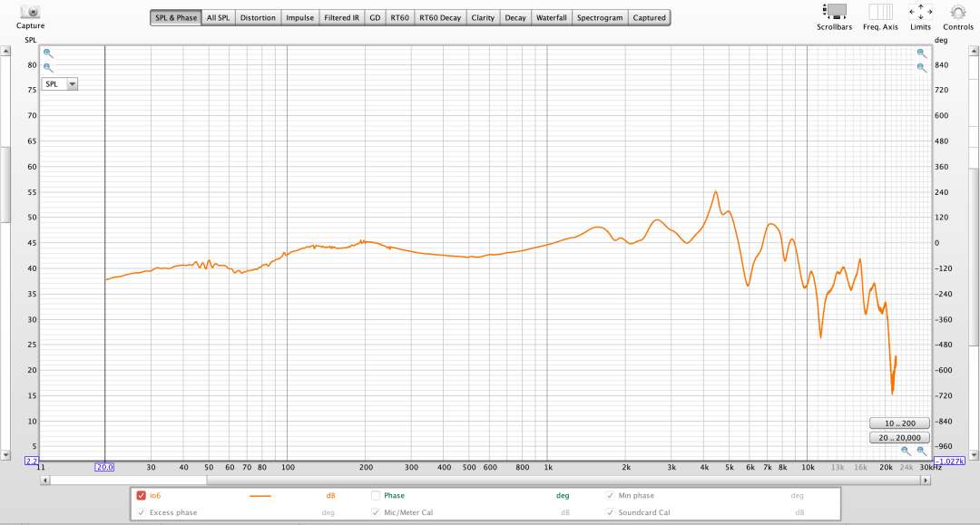Toggle the Mic/Meter Cal checkbox
This screenshot has width=980, height=525.
click(x=376, y=512)
